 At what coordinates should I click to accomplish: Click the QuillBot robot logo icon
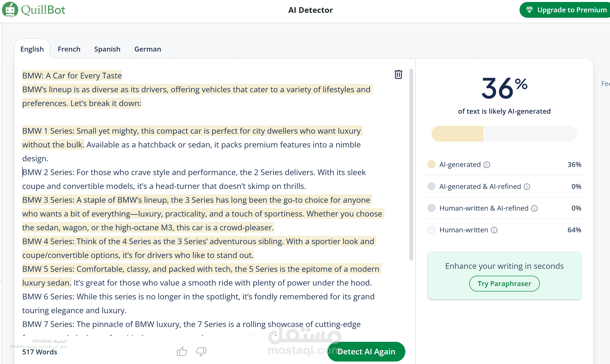click(x=10, y=10)
